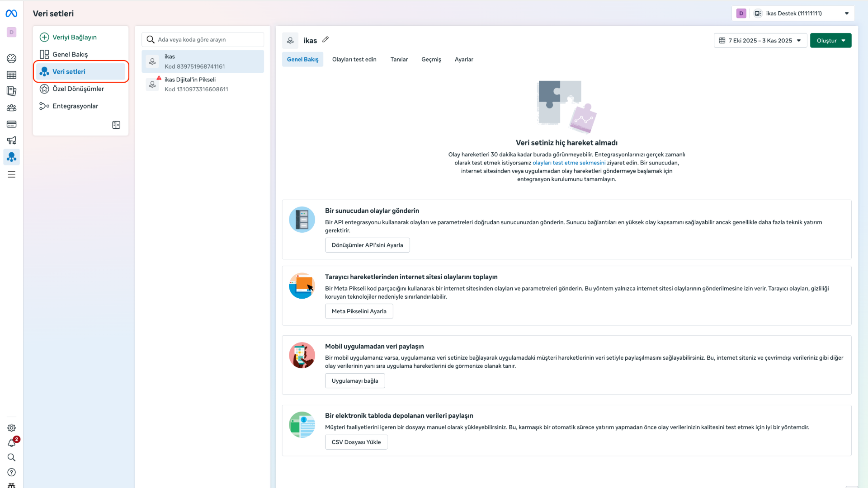Select the ikas Dijital'in Pikseli data set
The width and height of the screenshot is (868, 488).
coord(203,84)
